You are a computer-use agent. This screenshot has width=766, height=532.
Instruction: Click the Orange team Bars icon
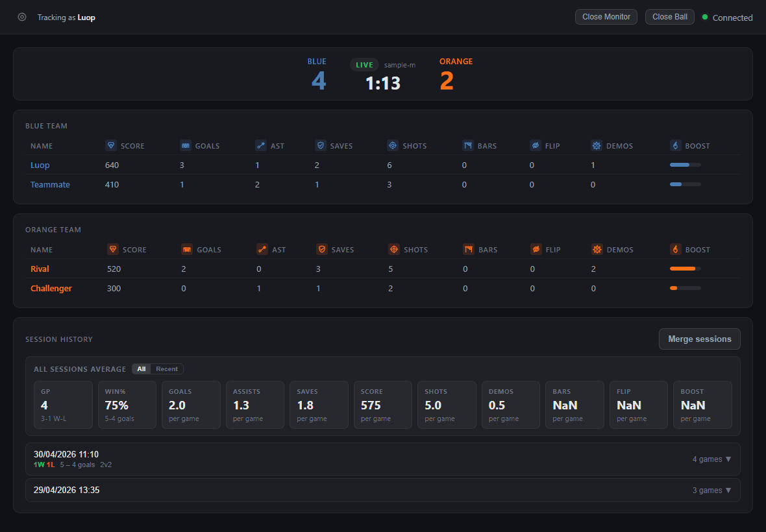469,249
